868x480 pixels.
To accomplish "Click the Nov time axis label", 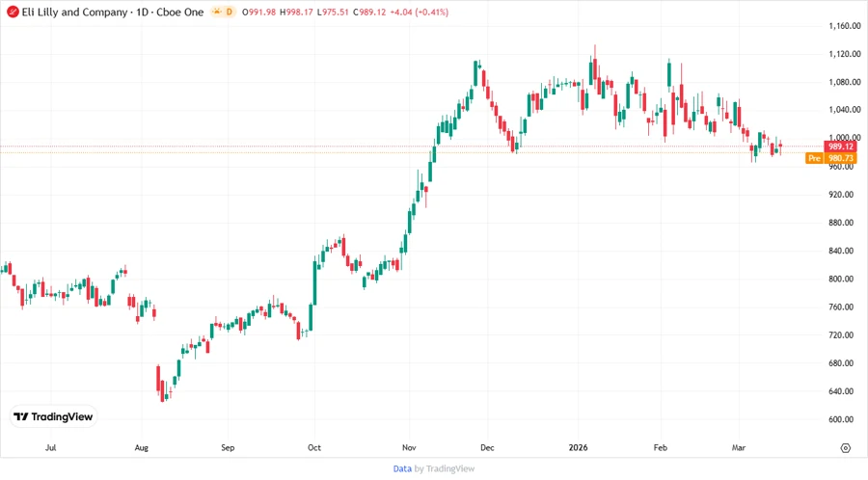I will (409, 448).
